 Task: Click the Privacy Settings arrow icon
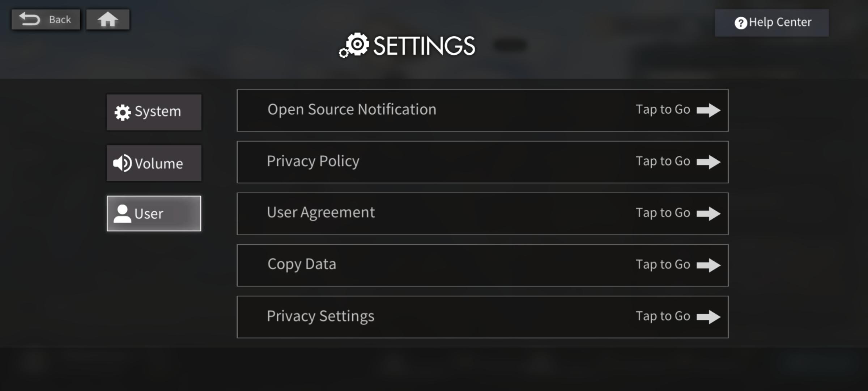click(708, 317)
